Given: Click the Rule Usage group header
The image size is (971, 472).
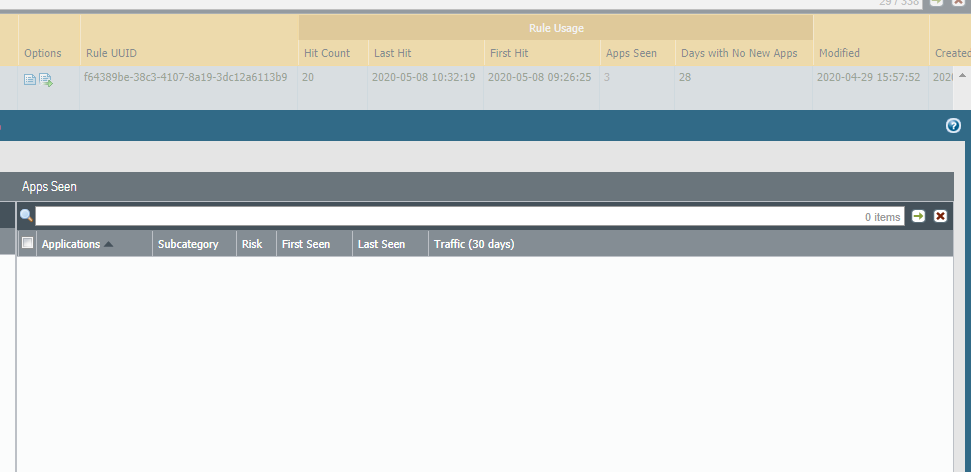Looking at the screenshot, I should (x=555, y=28).
